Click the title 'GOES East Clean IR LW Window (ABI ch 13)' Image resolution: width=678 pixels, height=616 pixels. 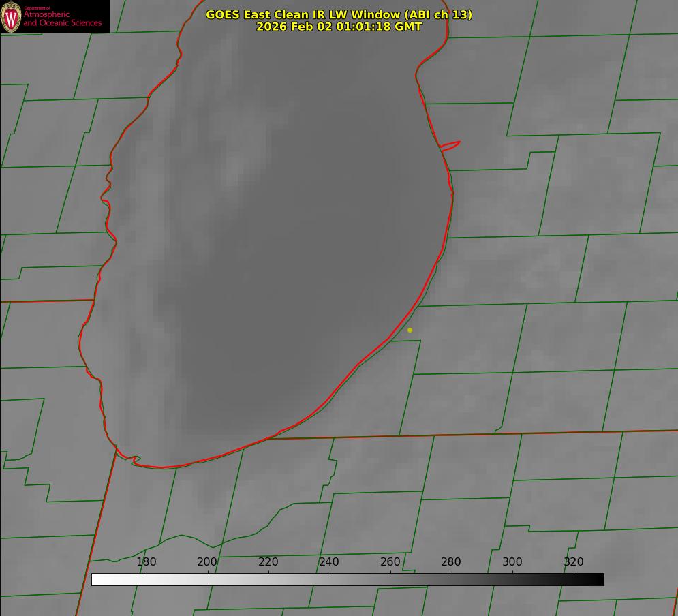(339, 14)
